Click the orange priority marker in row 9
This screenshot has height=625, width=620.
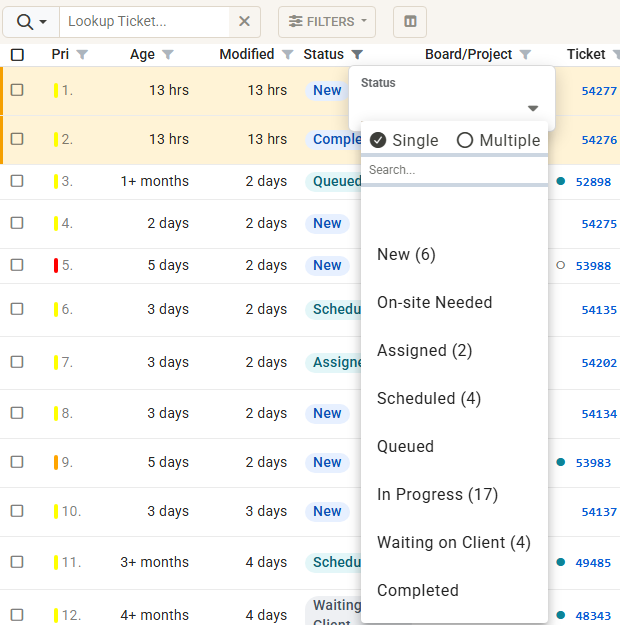(56, 462)
